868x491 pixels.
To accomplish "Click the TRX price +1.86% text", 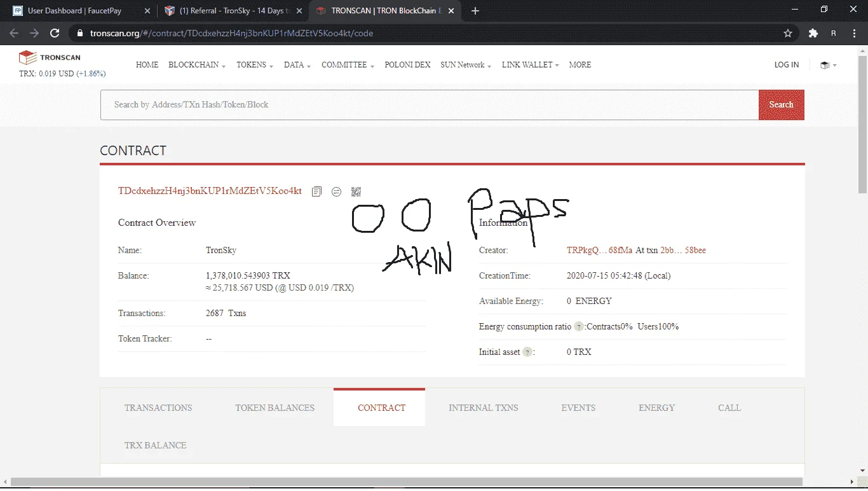I will coord(91,74).
